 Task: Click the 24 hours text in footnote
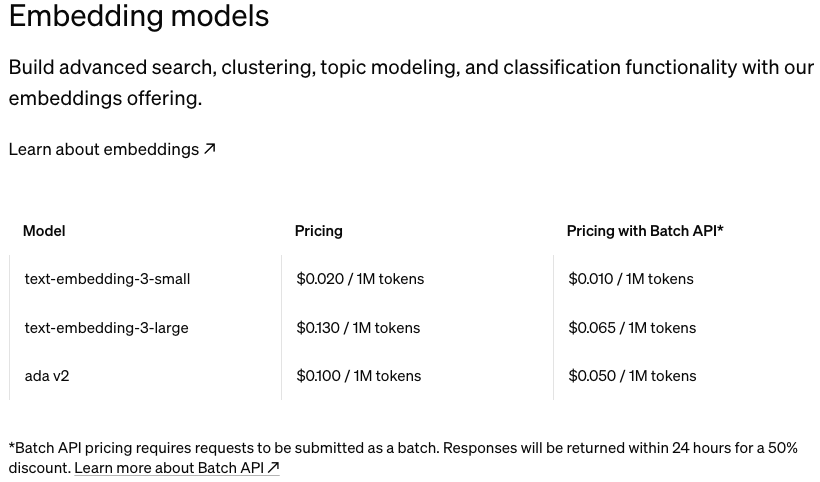[700, 448]
